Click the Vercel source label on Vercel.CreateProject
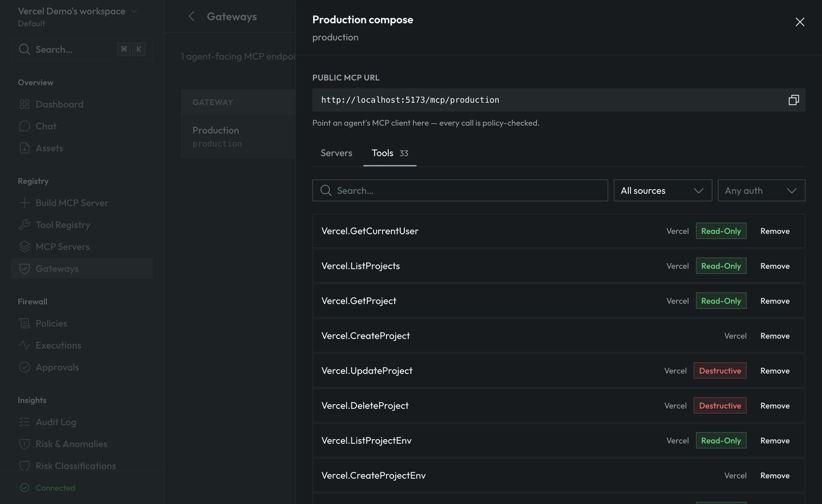The width and height of the screenshot is (822, 504). tap(735, 336)
